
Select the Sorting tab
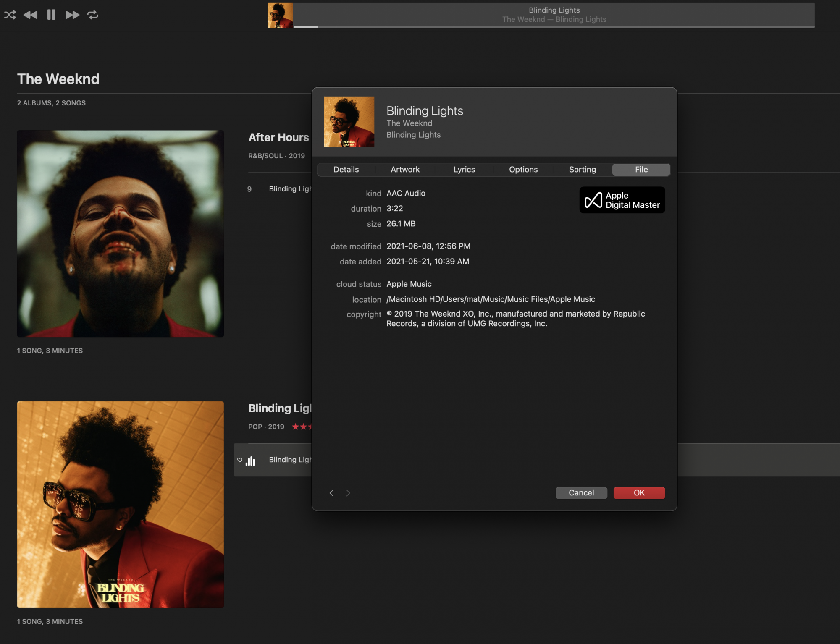(x=582, y=169)
